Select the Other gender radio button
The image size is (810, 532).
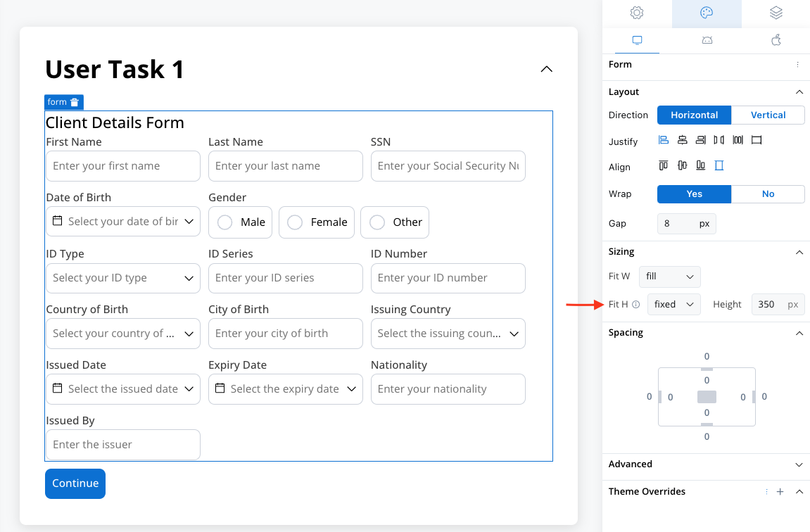(x=377, y=222)
